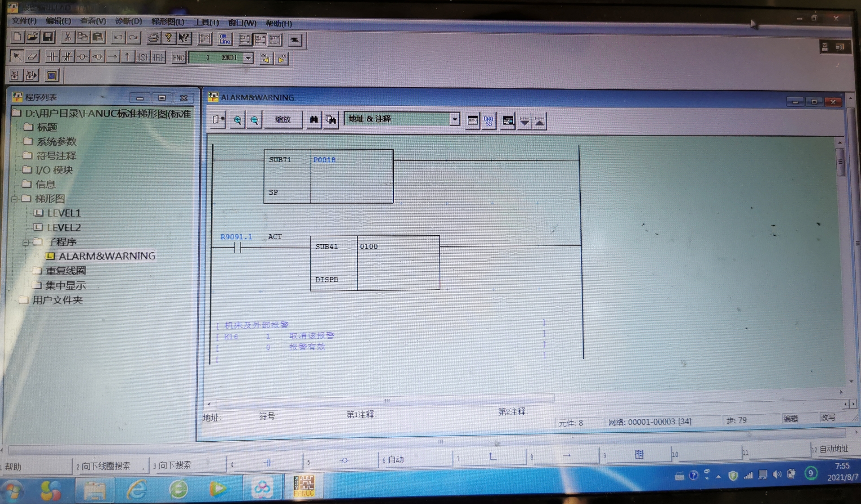This screenshot has width=861, height=504.
Task: Insert a normally open contact
Action: (x=52, y=57)
